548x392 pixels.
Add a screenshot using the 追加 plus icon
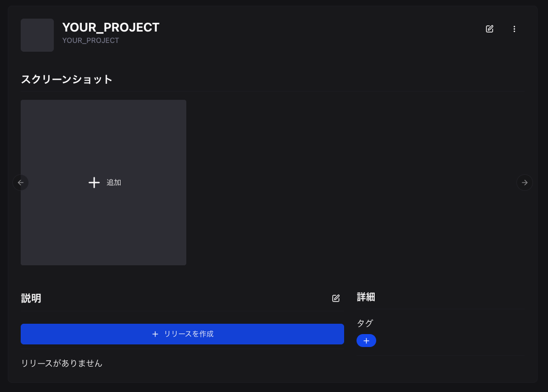[x=94, y=183]
